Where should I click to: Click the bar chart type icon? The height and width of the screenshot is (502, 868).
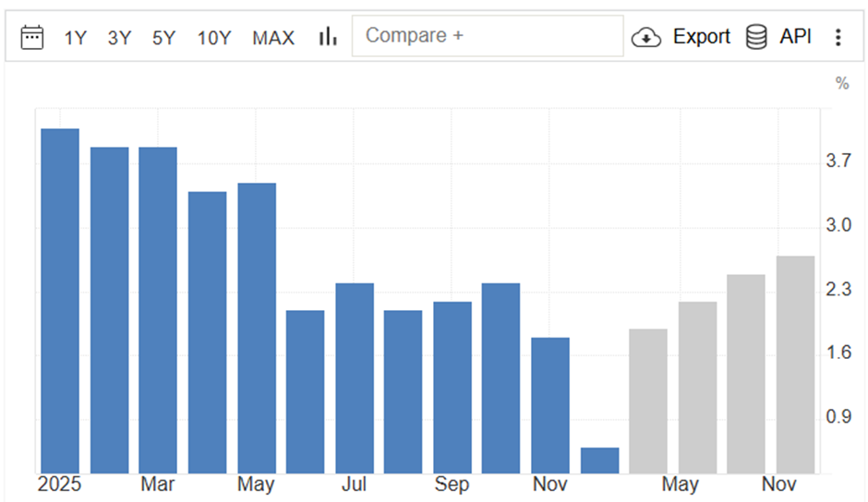328,37
